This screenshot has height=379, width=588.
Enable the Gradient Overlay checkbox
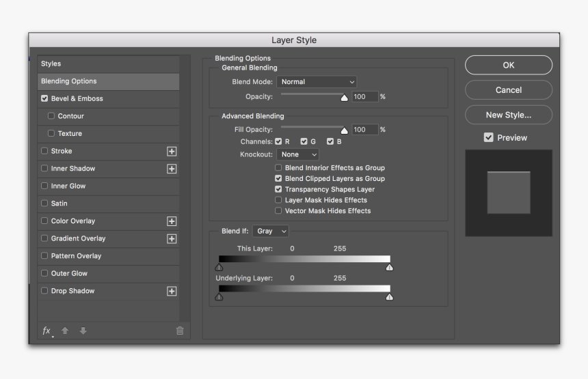[44, 238]
